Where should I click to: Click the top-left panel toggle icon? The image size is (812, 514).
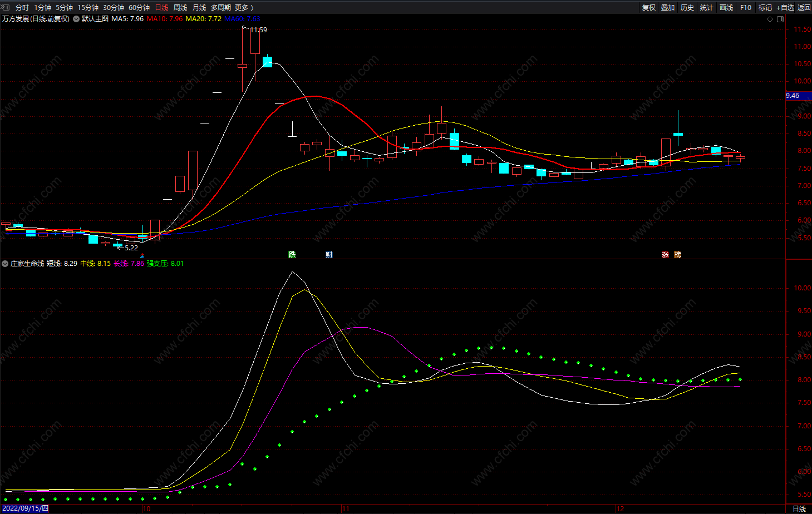(5, 7)
